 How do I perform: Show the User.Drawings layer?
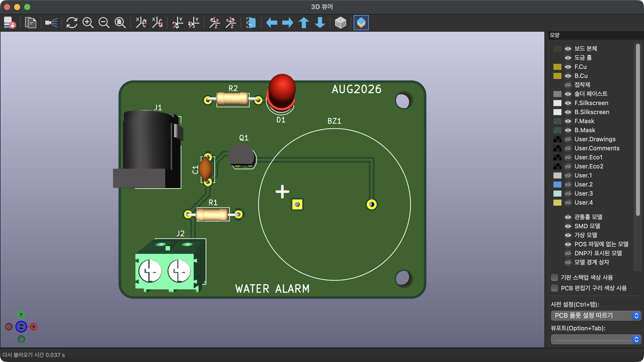tap(568, 139)
